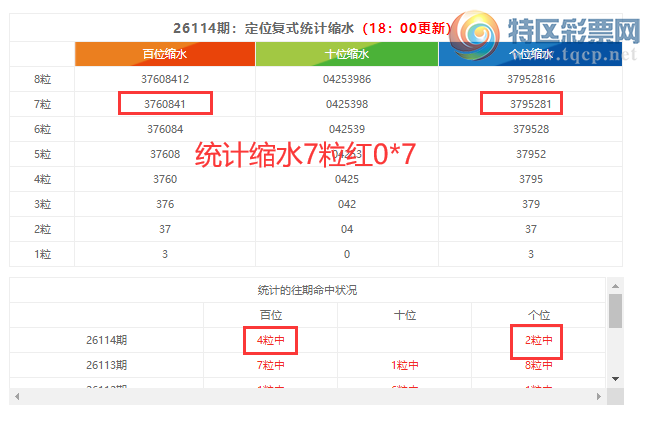Screen dimensions: 650x425
Task: Select the value 379 in 3粒 row
Action: tap(531, 204)
